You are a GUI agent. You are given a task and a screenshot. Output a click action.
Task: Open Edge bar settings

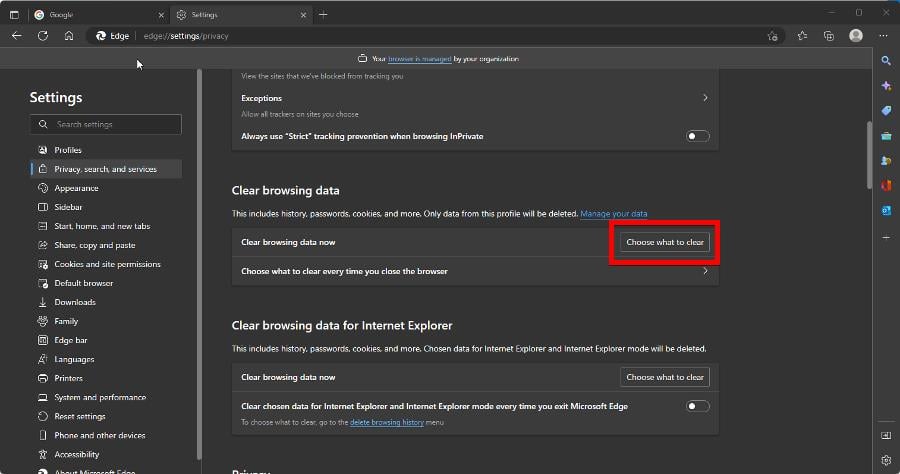coord(106,340)
